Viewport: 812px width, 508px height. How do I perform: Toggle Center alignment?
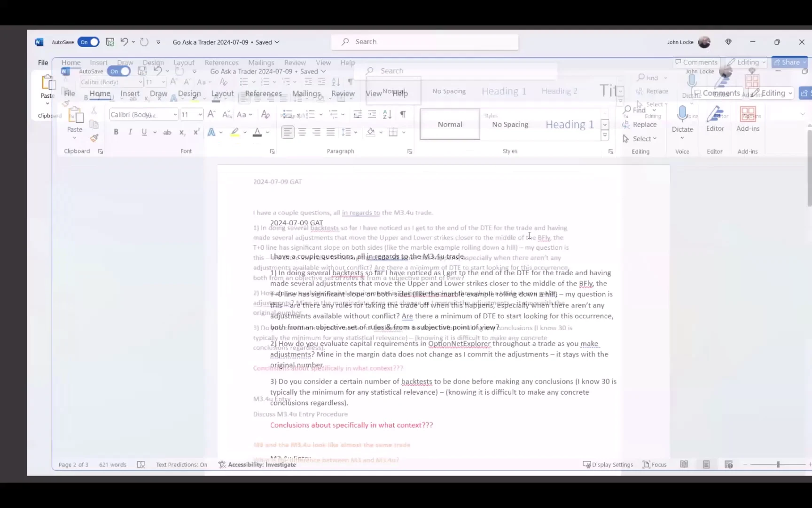(302, 132)
